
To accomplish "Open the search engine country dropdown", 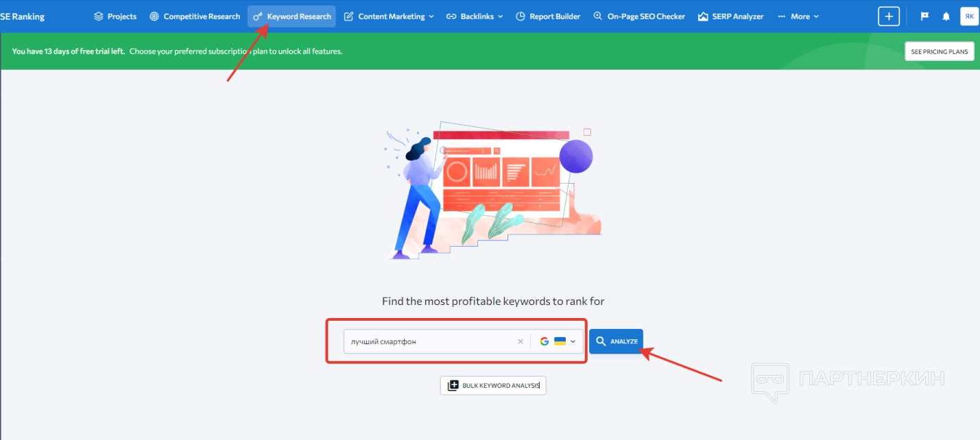I will point(557,341).
